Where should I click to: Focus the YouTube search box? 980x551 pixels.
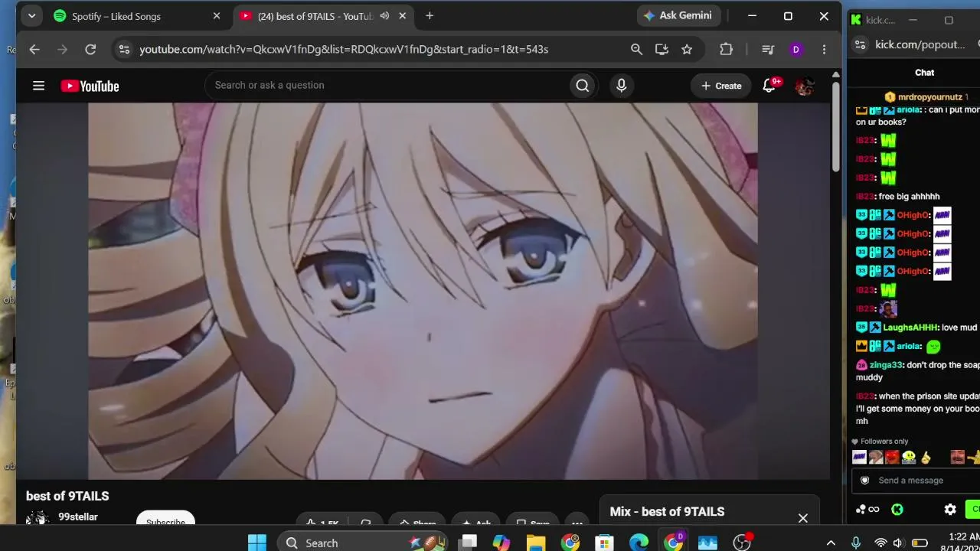[x=387, y=86]
